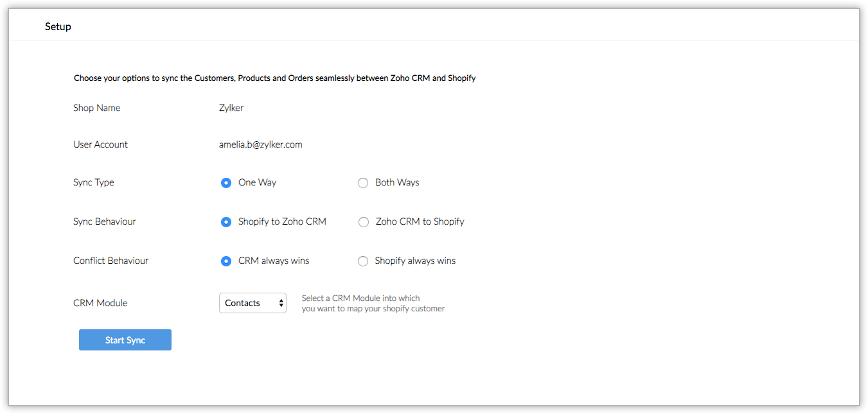
Task: Click the Shop Name field label
Action: pyautogui.click(x=96, y=108)
